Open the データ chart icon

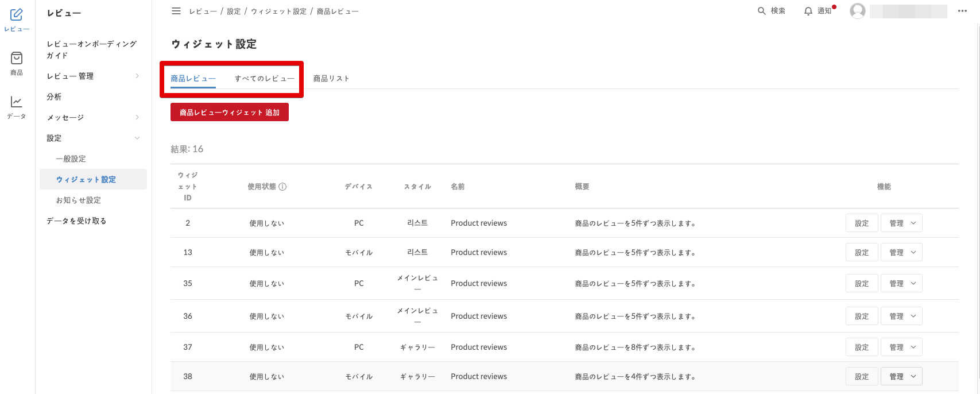tap(17, 102)
